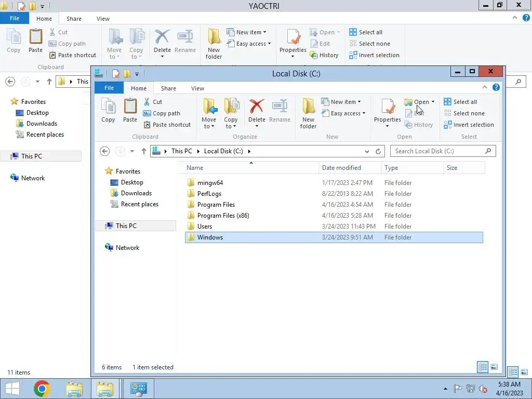Screen dimensions: 532x399
Task: Click volume icon in system tray
Action: pos(483,389)
